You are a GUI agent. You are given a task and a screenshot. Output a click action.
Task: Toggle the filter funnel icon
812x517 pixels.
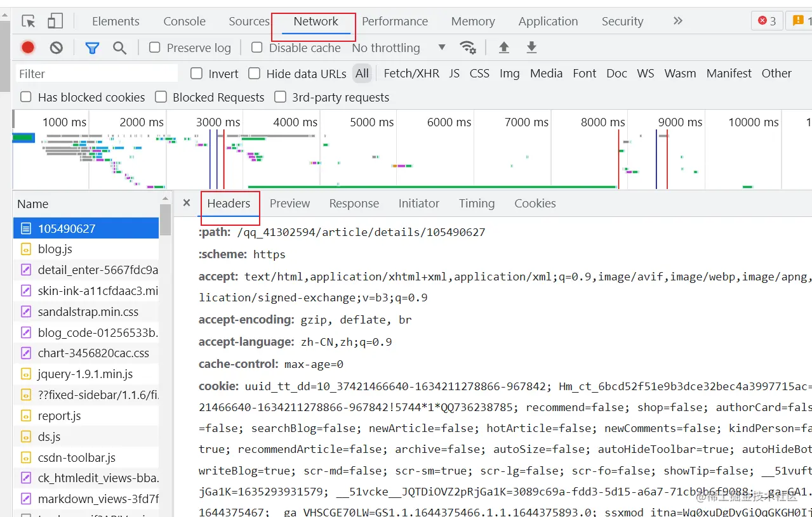coord(93,48)
